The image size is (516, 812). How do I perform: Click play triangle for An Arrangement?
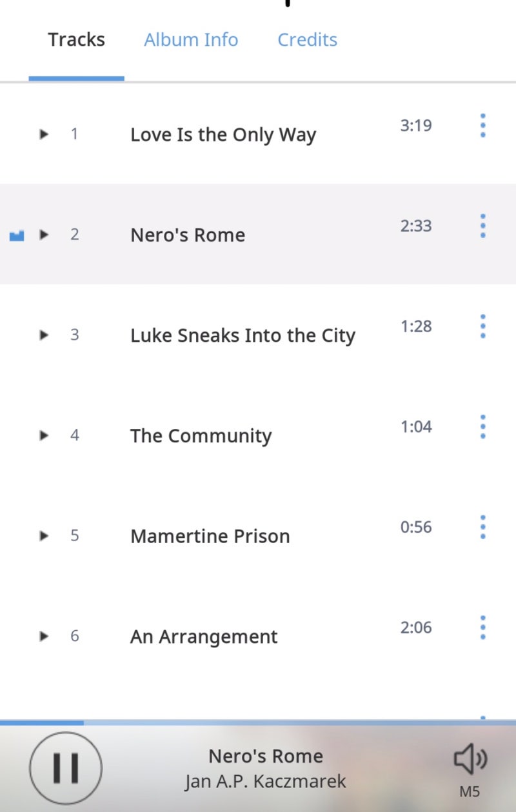pyautogui.click(x=44, y=636)
